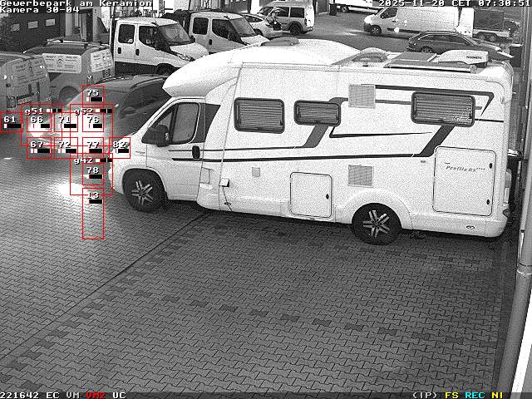Image resolution: width=532 pixels, height=399 pixels.
Task: Click the EC status label
Action: click(x=52, y=395)
